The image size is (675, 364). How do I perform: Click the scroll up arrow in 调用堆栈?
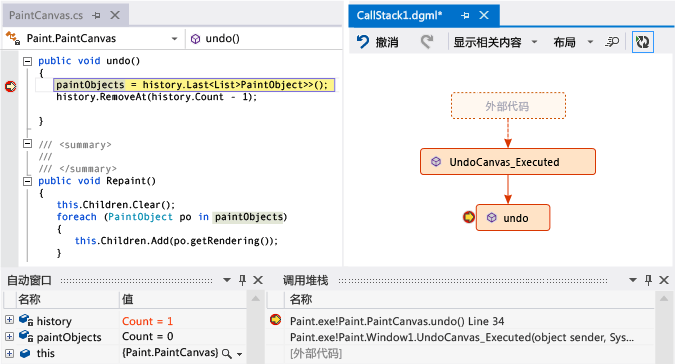coord(664,299)
